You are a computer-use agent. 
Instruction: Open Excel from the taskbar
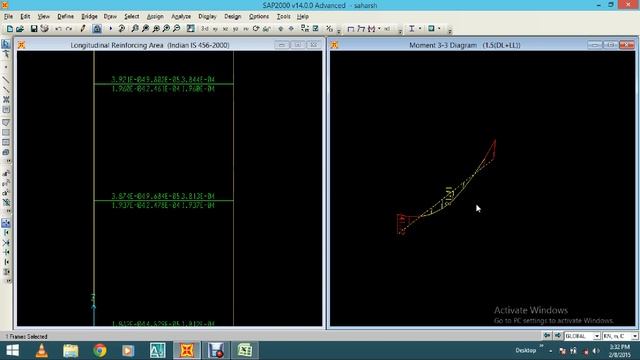[x=244, y=350]
